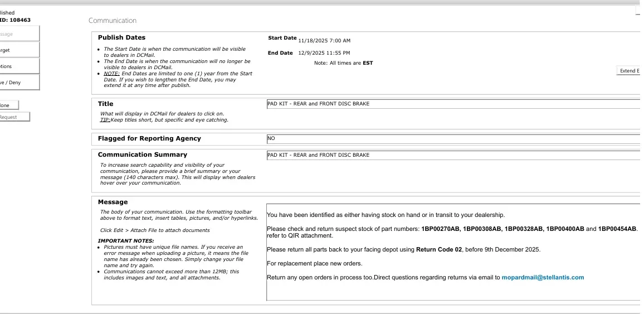
Task: Open the Target tab in left sidebar
Action: click(x=19, y=50)
